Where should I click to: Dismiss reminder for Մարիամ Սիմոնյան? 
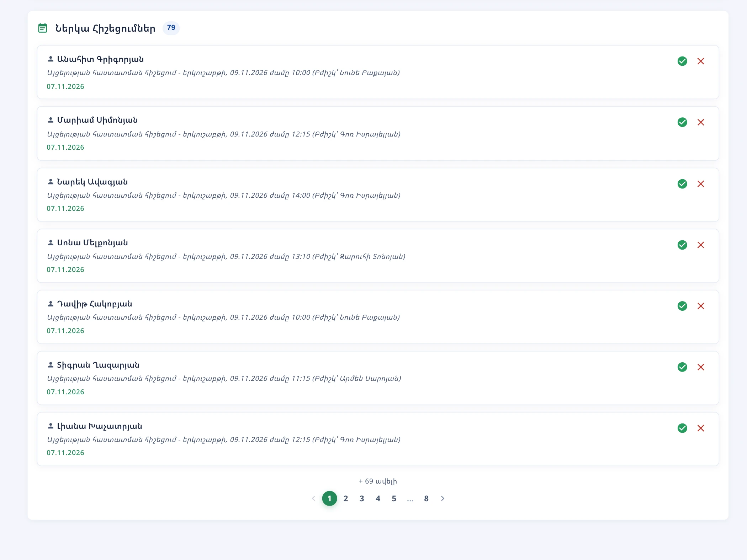[x=700, y=122]
